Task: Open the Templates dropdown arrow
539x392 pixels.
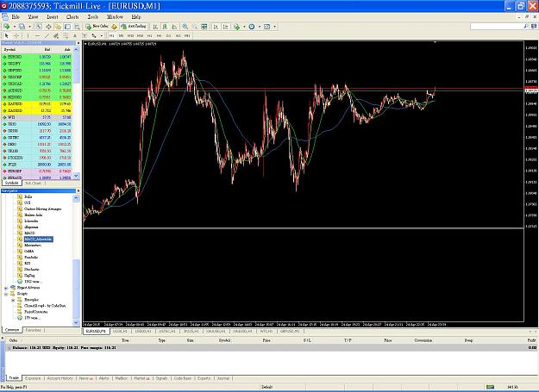Action: 274,27
